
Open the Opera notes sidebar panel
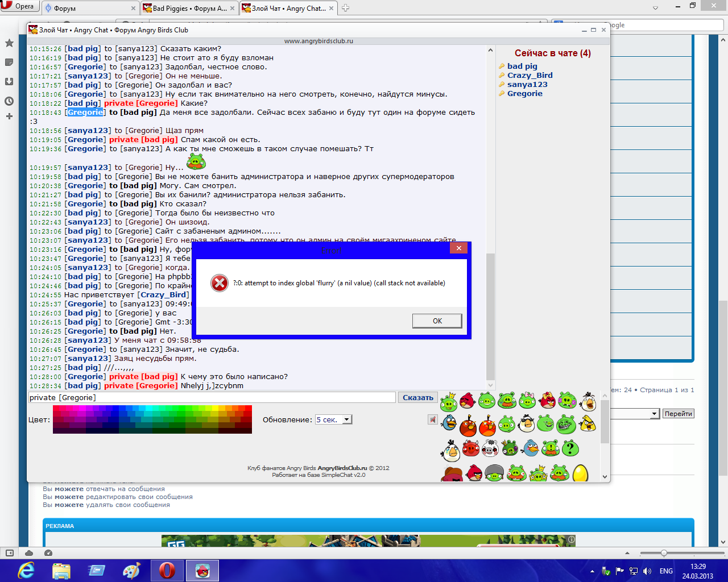coord(9,62)
